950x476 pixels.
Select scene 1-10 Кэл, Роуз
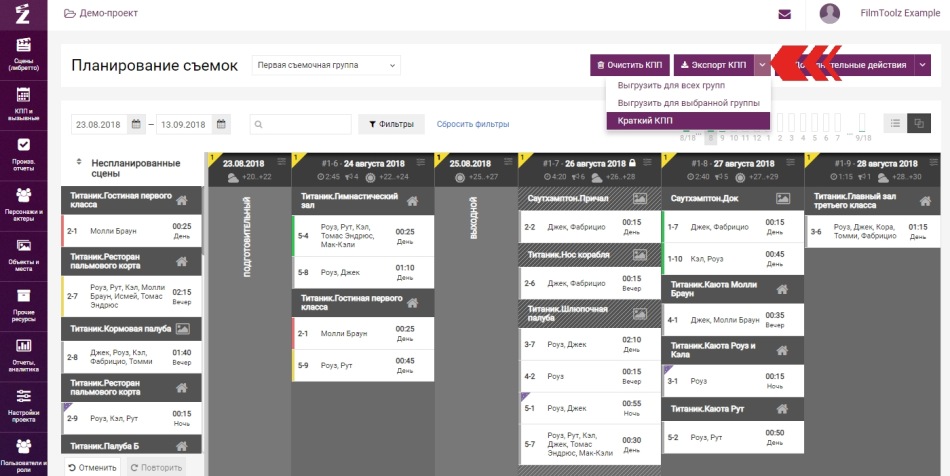pyautogui.click(x=733, y=259)
